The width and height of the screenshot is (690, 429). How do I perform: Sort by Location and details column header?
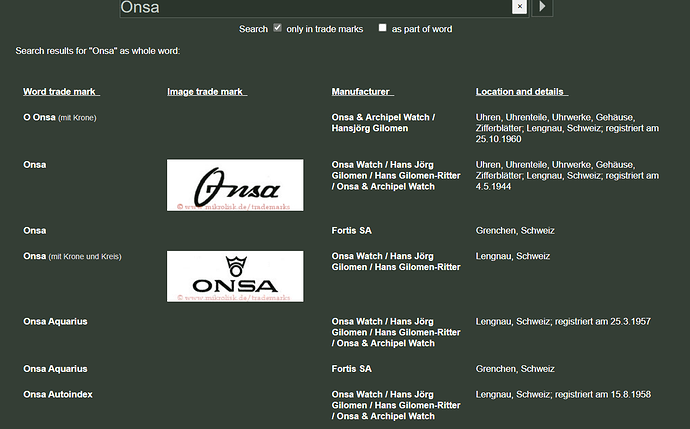pos(522,92)
